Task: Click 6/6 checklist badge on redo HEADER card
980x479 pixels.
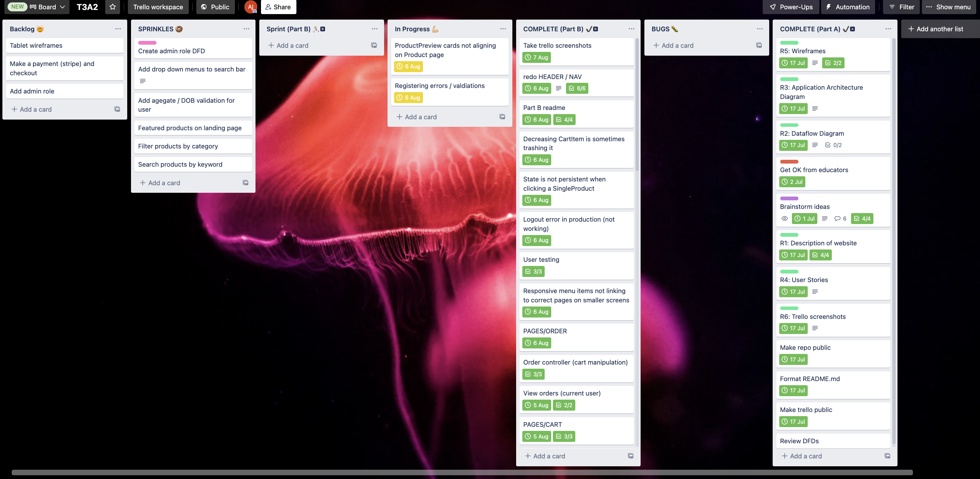Action: tap(577, 88)
